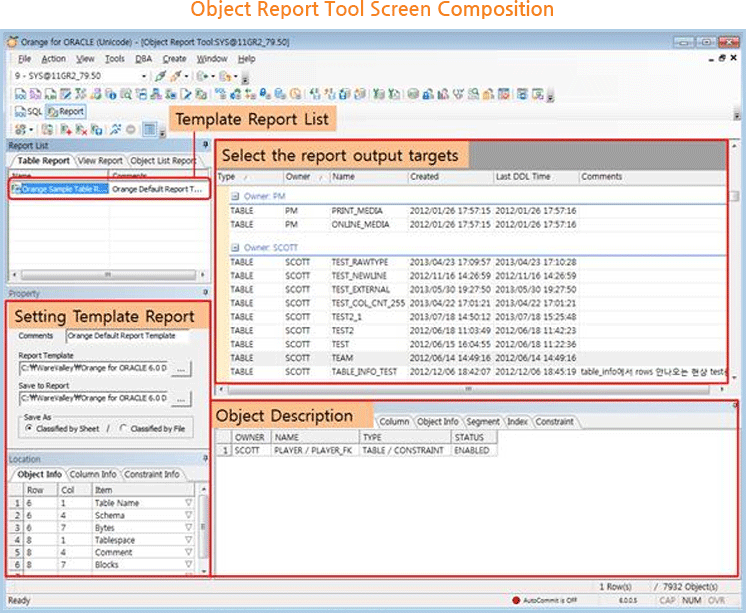746x613 pixels.
Task: Click the object list horizontal scrollbar
Action: click(470, 389)
